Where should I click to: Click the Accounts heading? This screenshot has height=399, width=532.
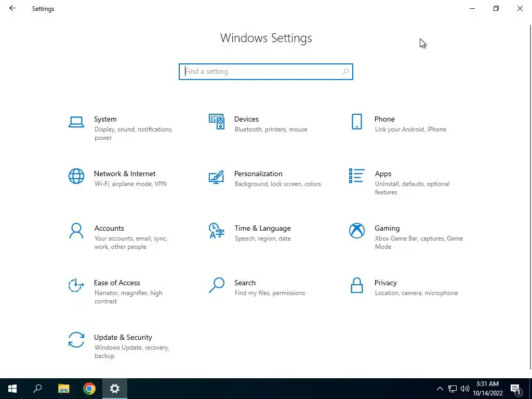109,229
